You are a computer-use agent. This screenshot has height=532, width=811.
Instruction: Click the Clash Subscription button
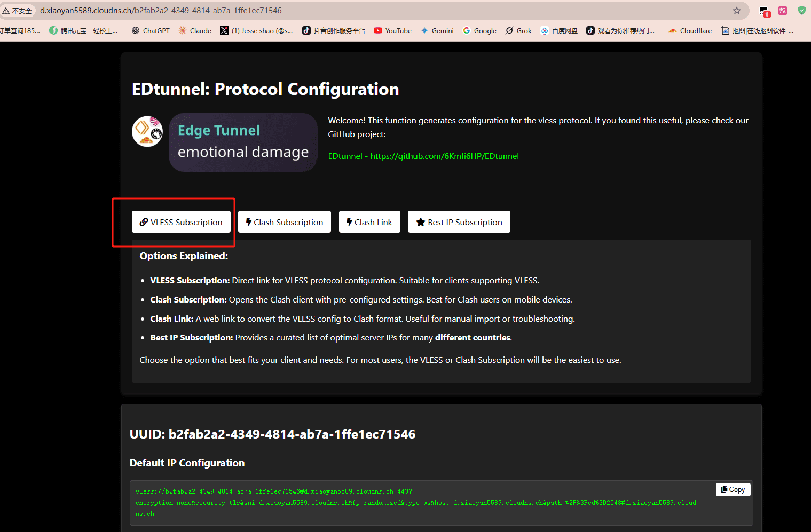pyautogui.click(x=285, y=222)
